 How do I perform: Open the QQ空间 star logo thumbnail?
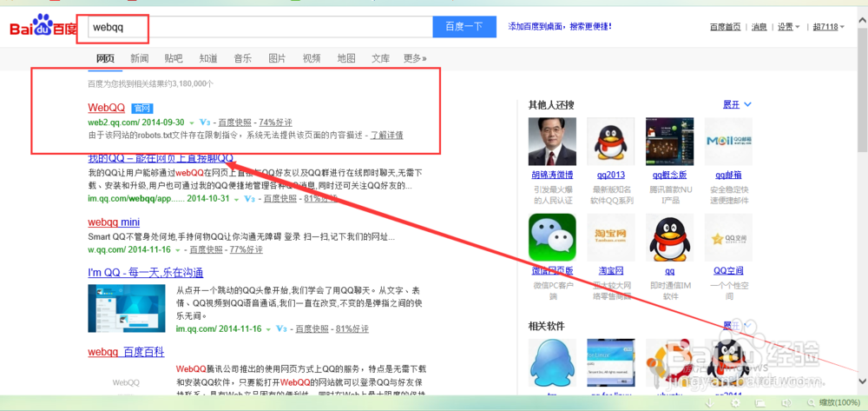click(728, 237)
